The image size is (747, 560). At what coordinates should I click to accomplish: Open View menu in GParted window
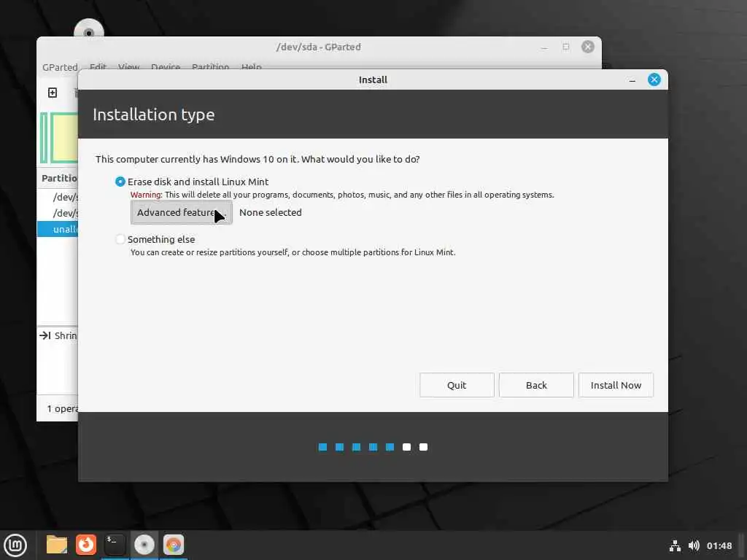[128, 67]
